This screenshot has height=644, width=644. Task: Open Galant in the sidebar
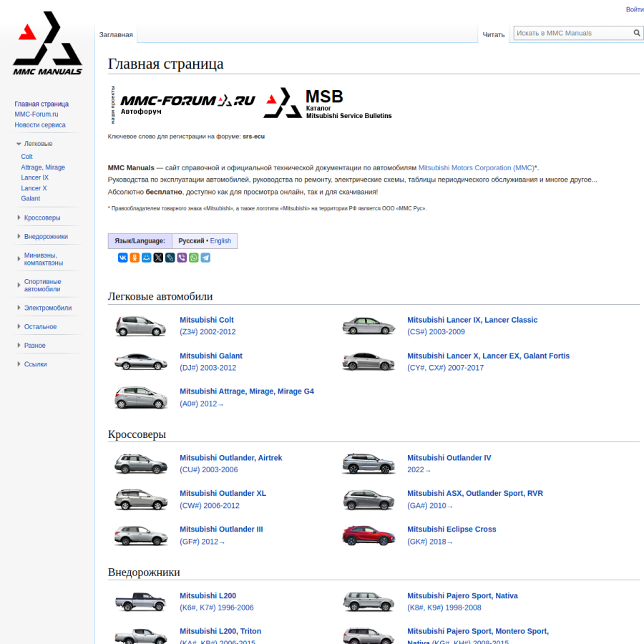pos(31,198)
